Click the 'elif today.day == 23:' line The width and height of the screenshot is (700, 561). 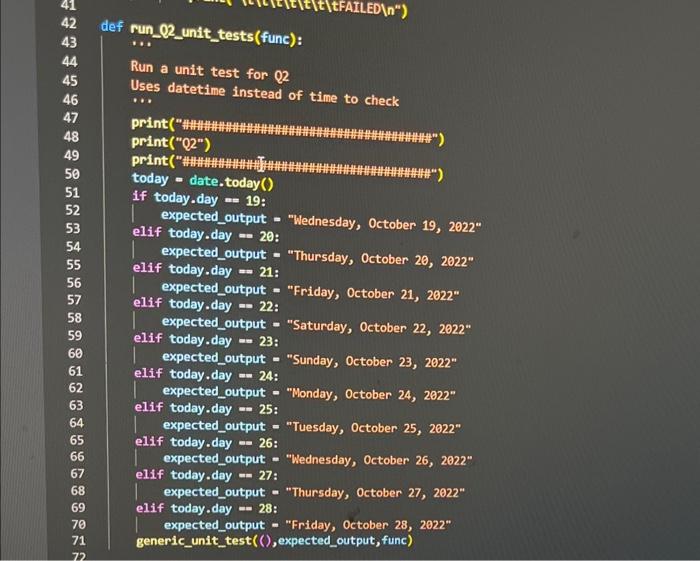pyautogui.click(x=206, y=340)
